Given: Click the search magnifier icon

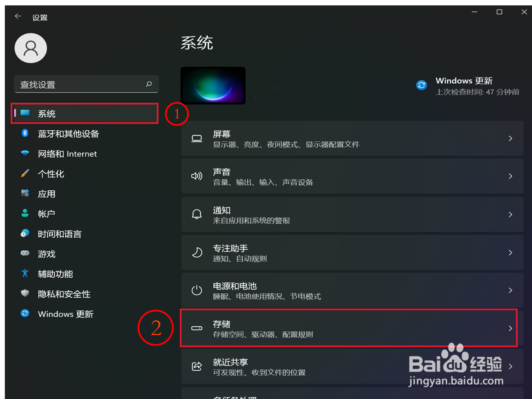Looking at the screenshot, I should [149, 84].
